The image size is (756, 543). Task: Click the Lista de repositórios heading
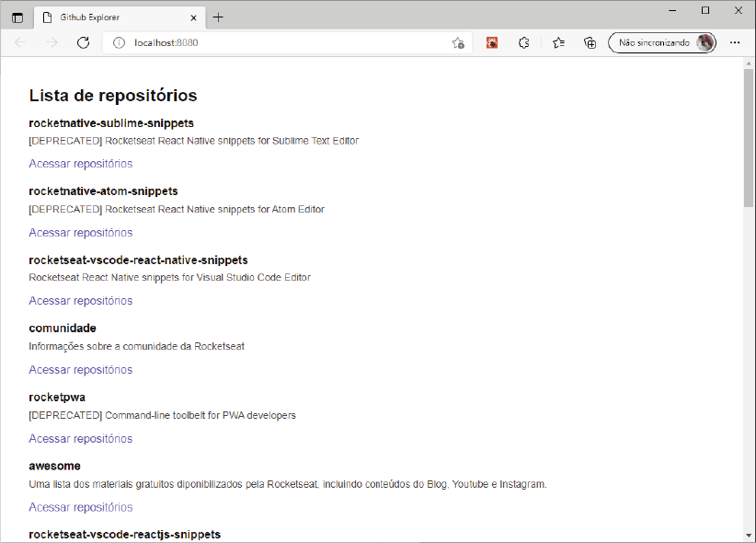[x=113, y=96]
